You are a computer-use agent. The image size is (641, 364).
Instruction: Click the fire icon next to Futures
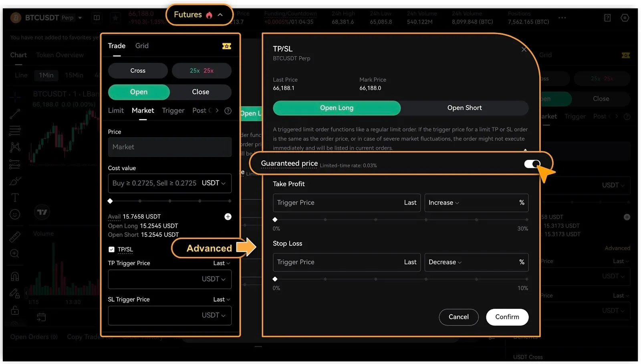coord(209,15)
